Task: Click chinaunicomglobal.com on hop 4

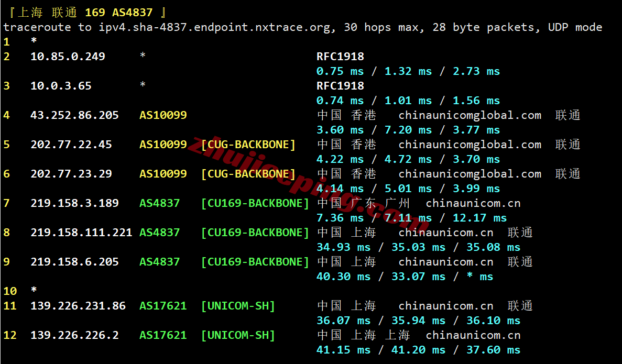Action: [x=470, y=115]
